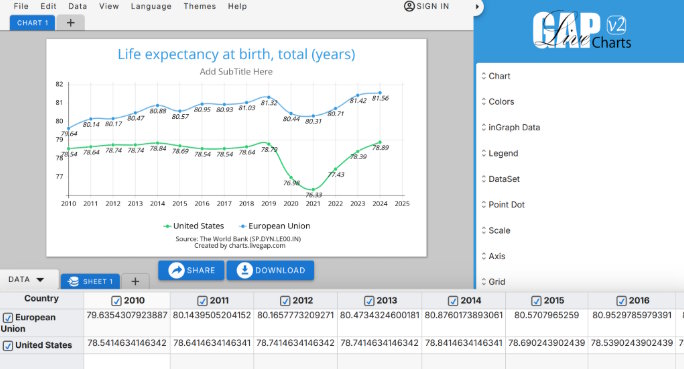Uncheck the 2010 column checkbox

116,301
